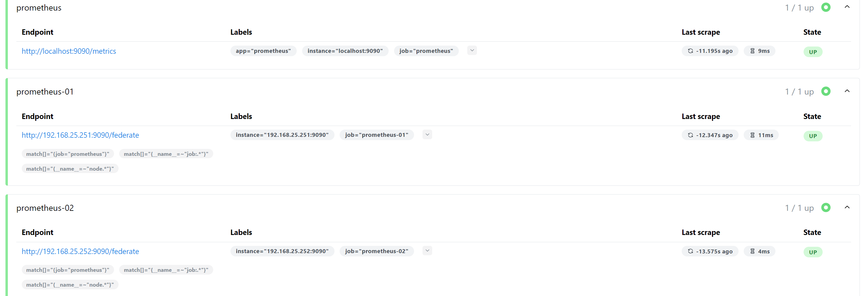Image resolution: width=868 pixels, height=296 pixels.
Task: Collapse the prometheus-01 job panel
Action: click(847, 91)
